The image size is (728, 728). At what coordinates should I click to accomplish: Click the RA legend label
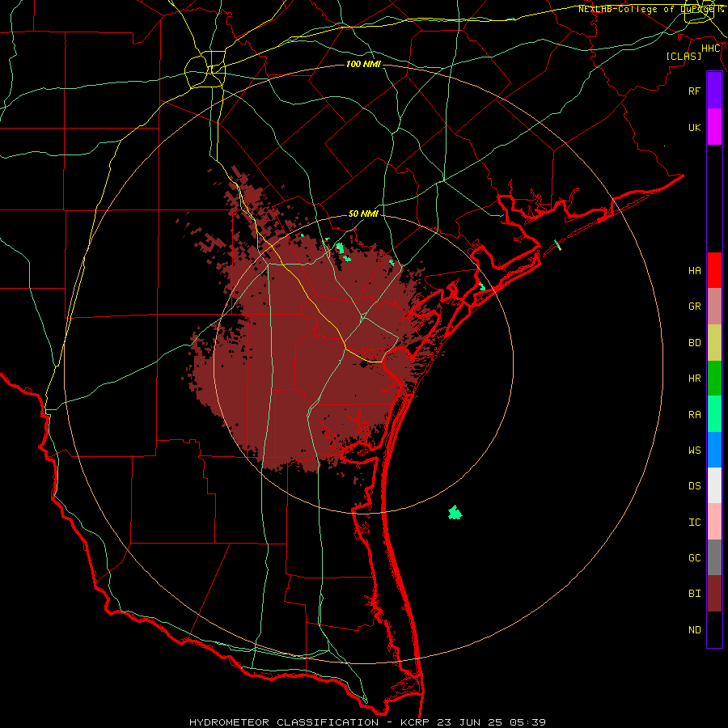[x=694, y=415]
